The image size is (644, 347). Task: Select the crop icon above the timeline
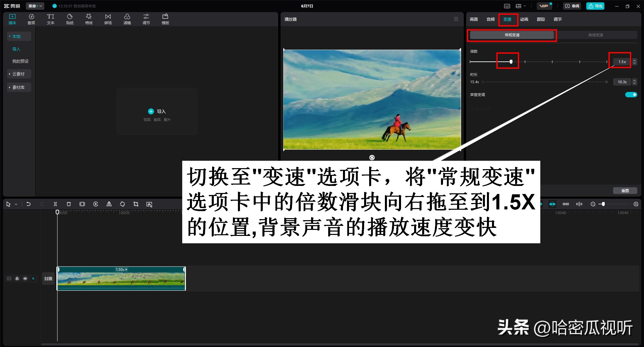(x=136, y=204)
